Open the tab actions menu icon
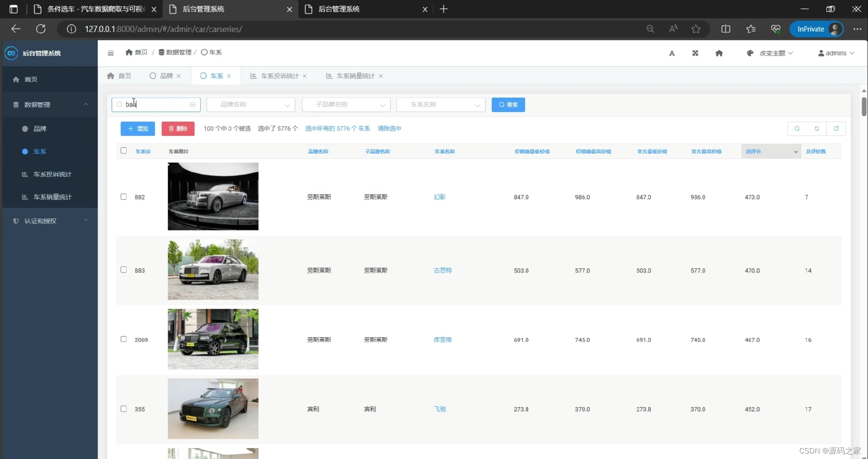Screen dimensions: 868x459 pyautogui.click(x=14, y=9)
